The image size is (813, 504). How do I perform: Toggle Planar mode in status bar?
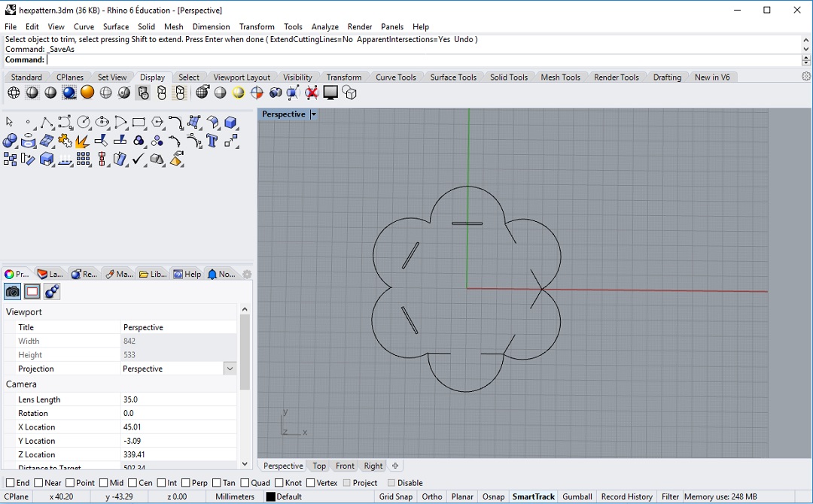pyautogui.click(x=462, y=496)
